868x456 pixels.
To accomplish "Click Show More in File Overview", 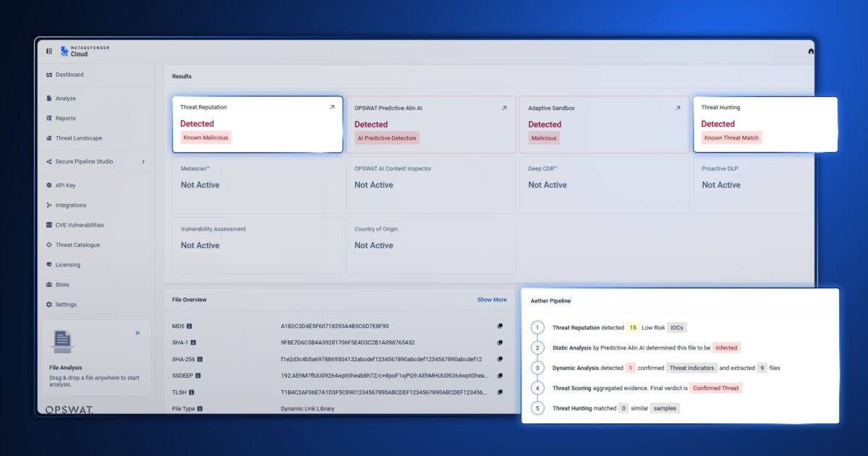I will click(x=492, y=300).
